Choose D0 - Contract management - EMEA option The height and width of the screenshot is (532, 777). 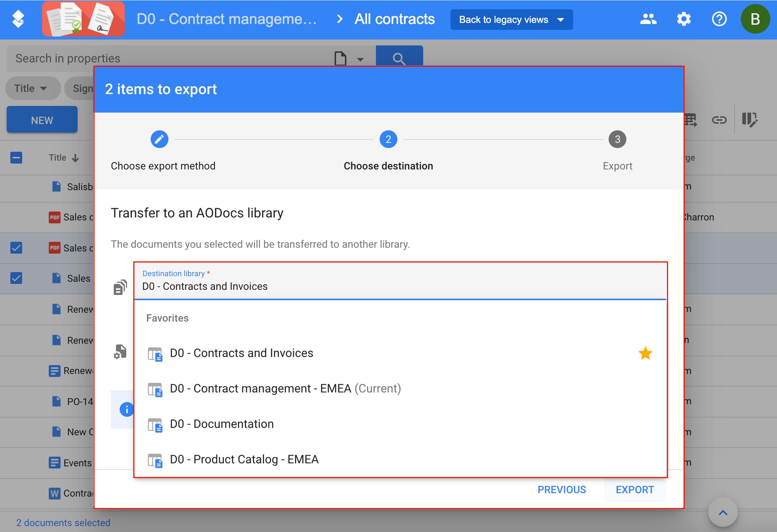[x=400, y=388]
